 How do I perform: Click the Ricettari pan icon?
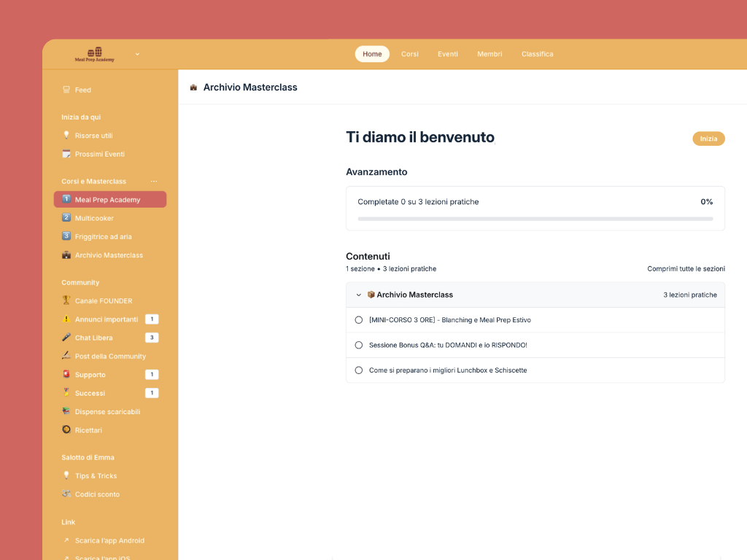66,429
